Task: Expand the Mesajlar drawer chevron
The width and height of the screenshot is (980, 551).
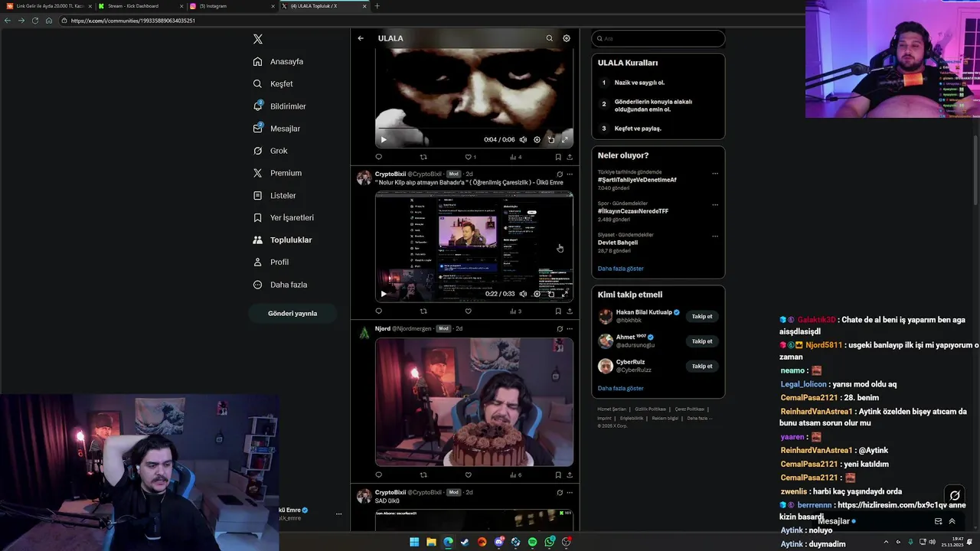Action: click(952, 521)
